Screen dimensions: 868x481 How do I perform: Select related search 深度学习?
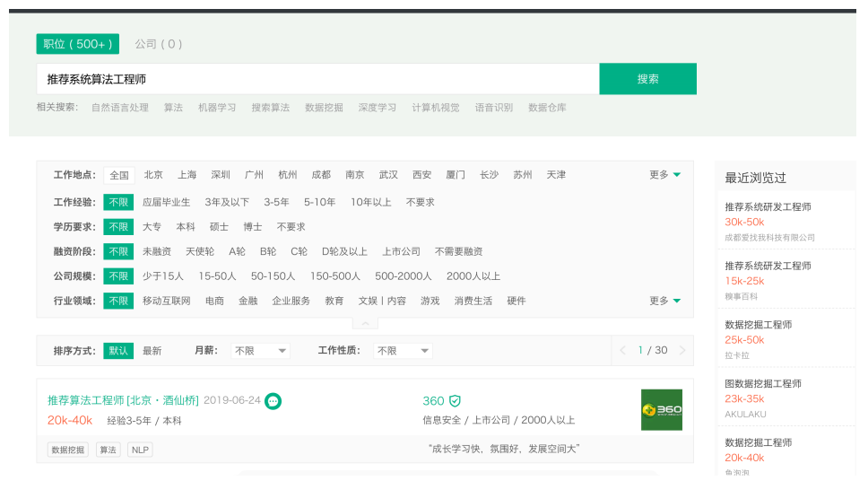pyautogui.click(x=377, y=108)
